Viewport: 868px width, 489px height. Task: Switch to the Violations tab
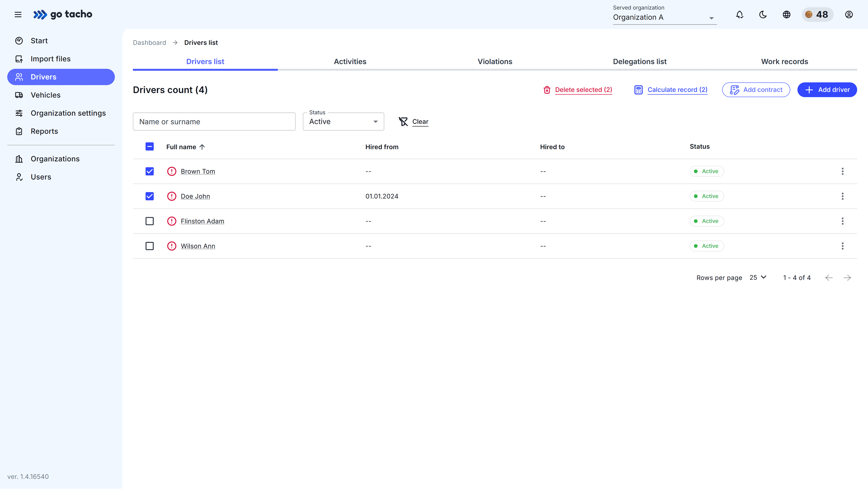click(x=495, y=61)
